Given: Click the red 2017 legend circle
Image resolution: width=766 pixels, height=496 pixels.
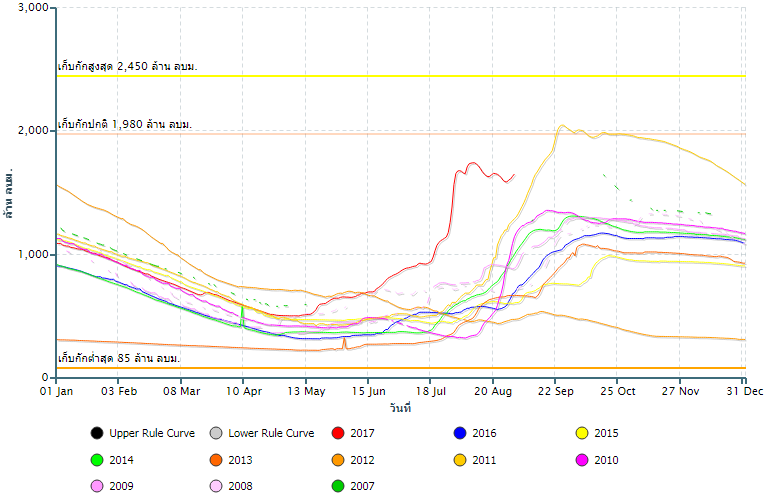Looking at the screenshot, I should [x=337, y=433].
